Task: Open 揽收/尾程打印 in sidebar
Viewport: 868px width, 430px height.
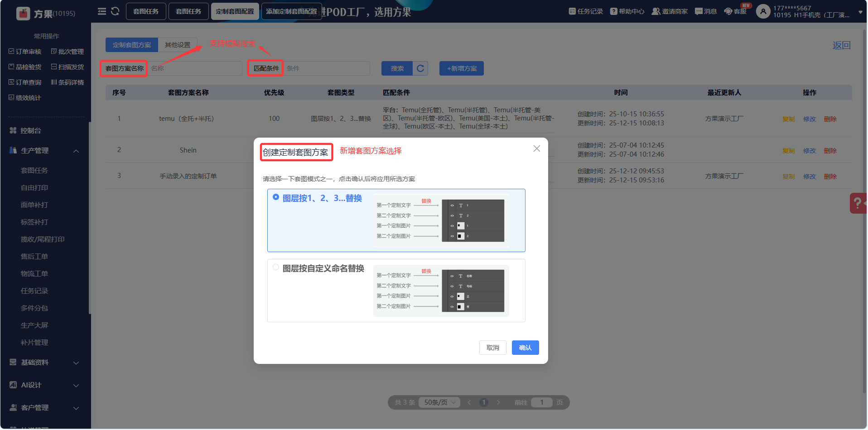Action: [43, 239]
